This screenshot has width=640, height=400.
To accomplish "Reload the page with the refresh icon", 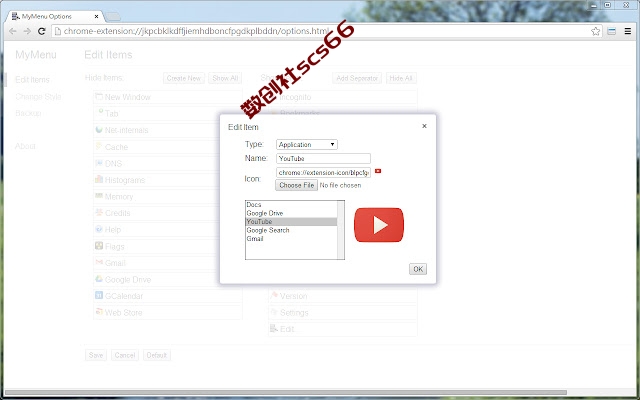I will coord(42,31).
